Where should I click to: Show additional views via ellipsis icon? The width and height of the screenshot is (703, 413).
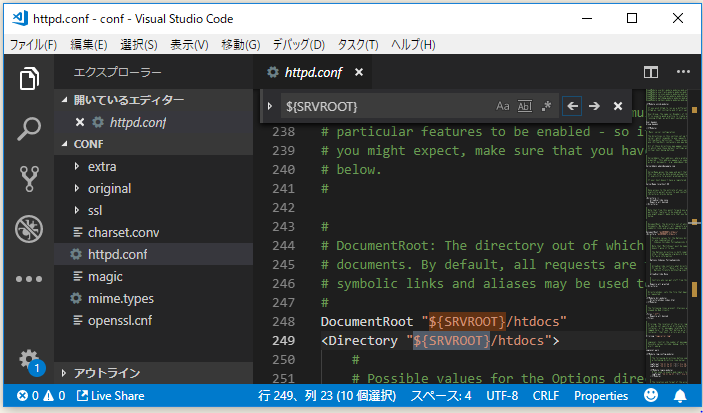point(29,279)
